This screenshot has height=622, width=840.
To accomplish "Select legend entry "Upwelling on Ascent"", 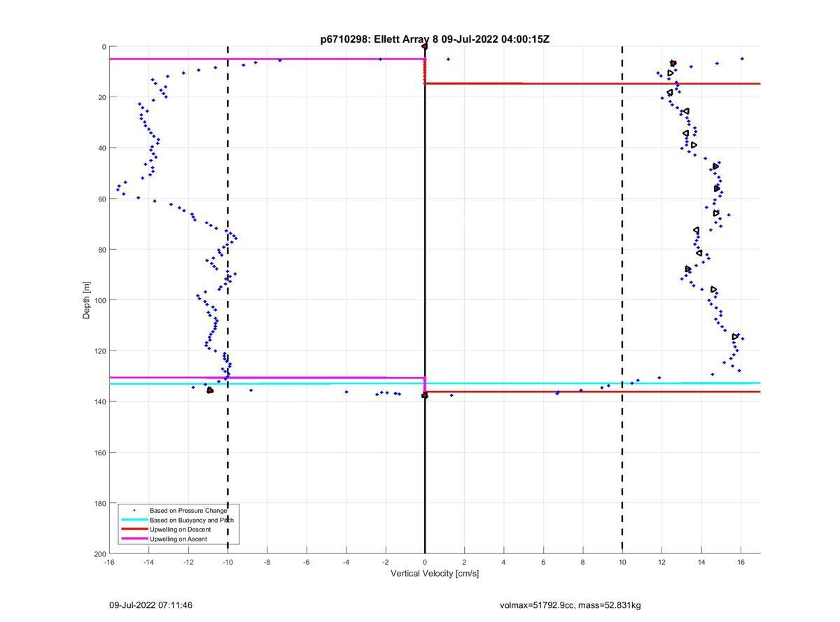I will pyautogui.click(x=178, y=539).
